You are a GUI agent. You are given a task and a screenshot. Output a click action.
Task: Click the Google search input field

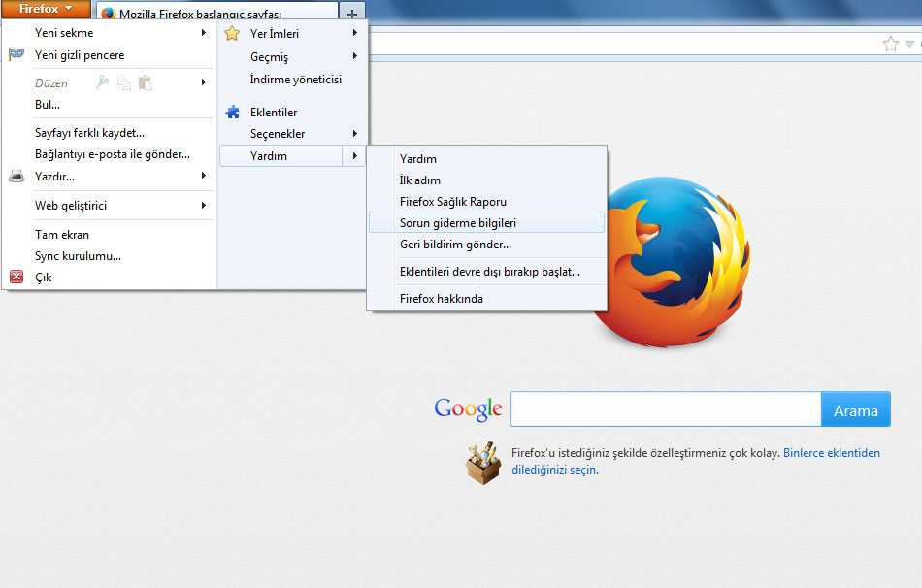coord(666,409)
